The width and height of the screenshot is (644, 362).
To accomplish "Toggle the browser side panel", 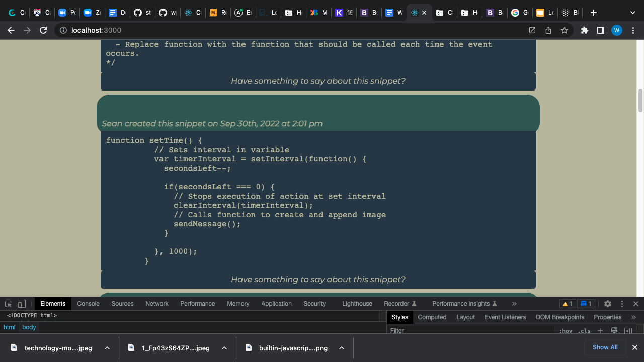I will [600, 30].
